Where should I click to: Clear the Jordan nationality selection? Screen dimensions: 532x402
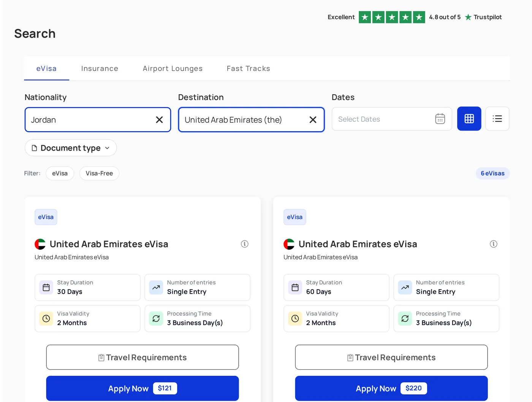click(x=159, y=120)
